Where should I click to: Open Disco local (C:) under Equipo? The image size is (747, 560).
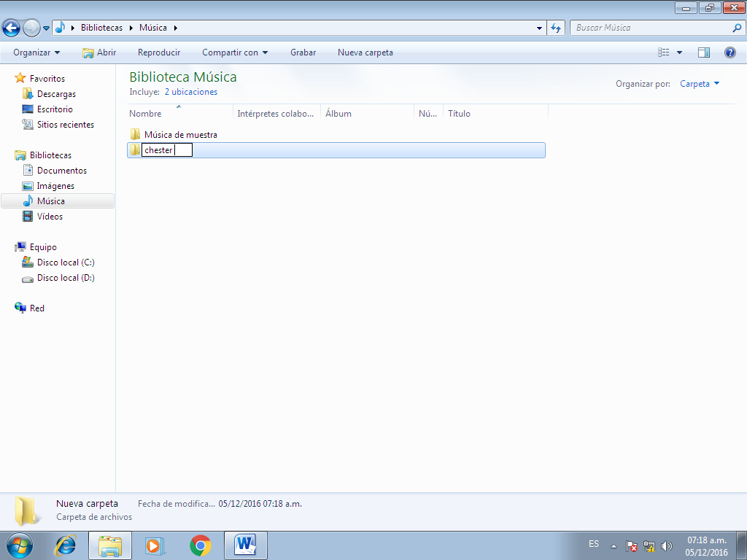click(x=64, y=262)
